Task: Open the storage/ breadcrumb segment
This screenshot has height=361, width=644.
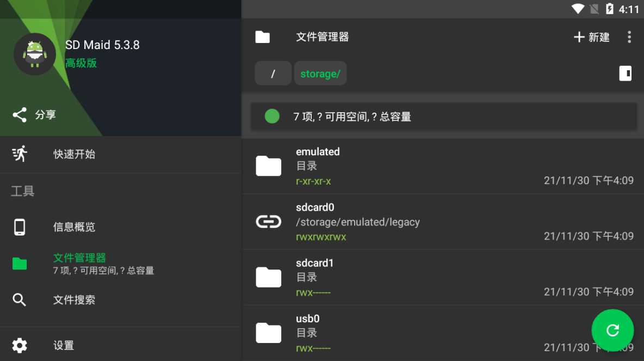Action: [x=320, y=73]
